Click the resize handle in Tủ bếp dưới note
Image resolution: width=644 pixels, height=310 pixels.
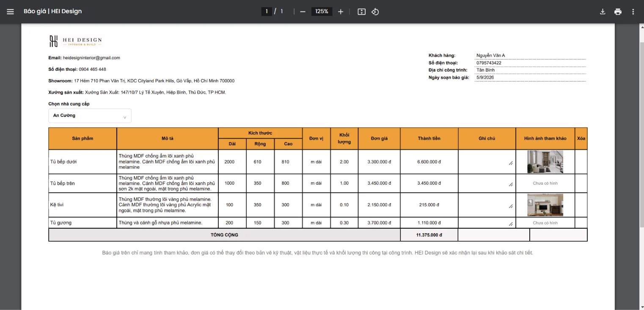coord(511,163)
